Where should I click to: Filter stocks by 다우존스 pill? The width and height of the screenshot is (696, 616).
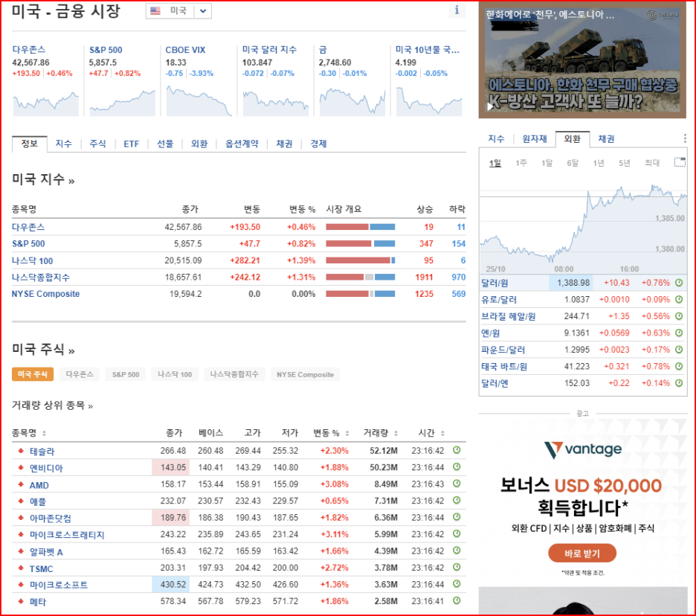click(80, 374)
